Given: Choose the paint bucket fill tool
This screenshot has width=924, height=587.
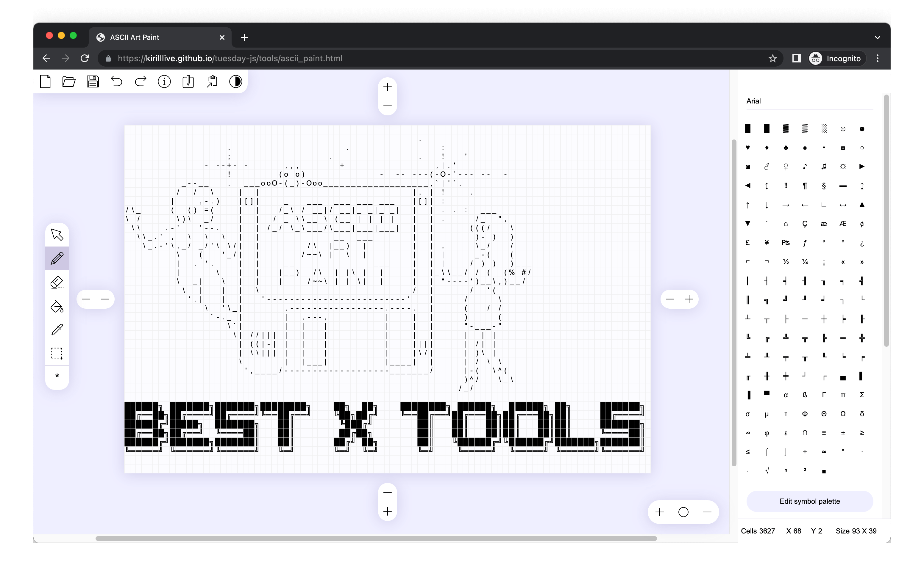Looking at the screenshot, I should point(57,306).
